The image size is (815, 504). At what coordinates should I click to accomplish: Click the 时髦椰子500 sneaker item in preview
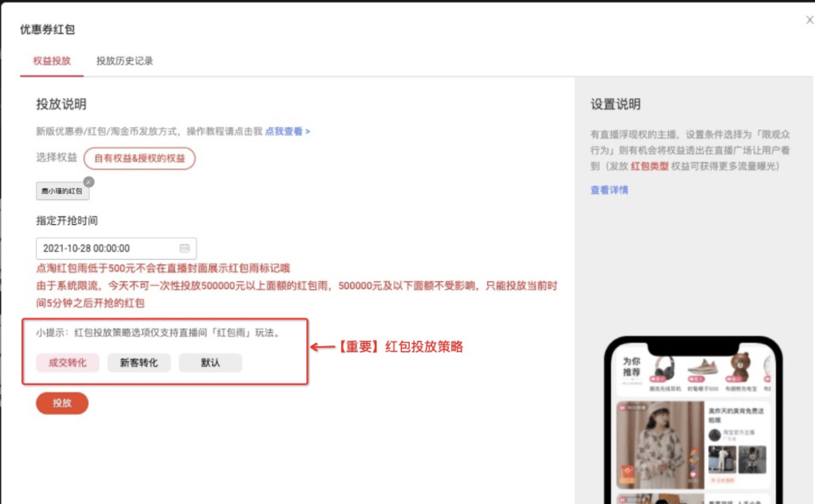[703, 369]
